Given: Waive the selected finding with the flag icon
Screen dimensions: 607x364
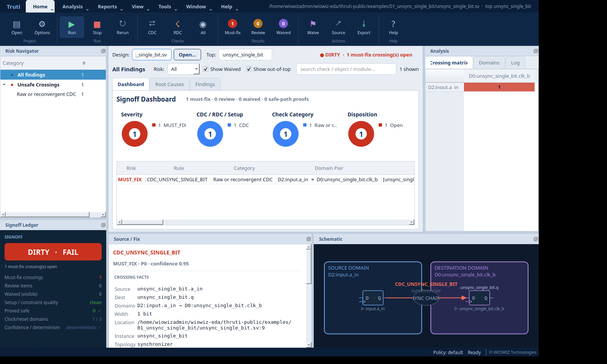Looking at the screenshot, I should pos(313,27).
